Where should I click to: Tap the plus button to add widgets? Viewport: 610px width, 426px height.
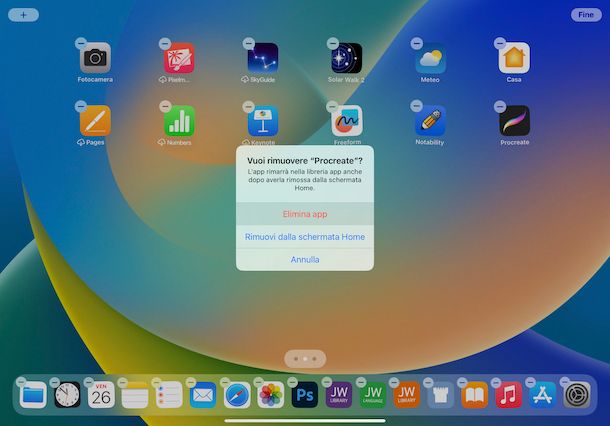(x=23, y=15)
